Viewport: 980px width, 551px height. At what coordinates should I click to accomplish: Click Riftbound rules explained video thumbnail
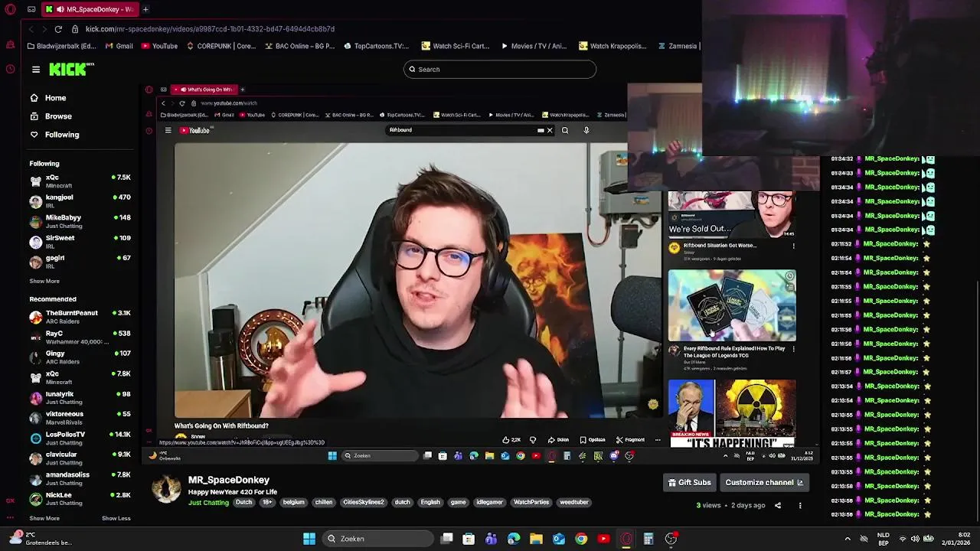732,305
